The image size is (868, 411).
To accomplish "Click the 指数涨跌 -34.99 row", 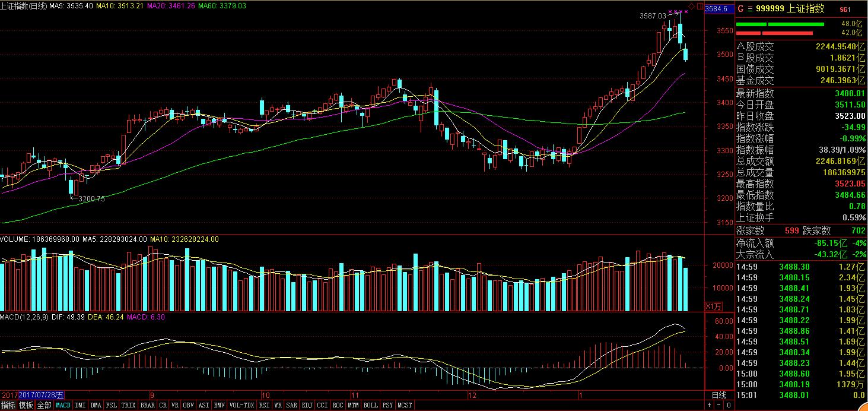I will point(801,127).
